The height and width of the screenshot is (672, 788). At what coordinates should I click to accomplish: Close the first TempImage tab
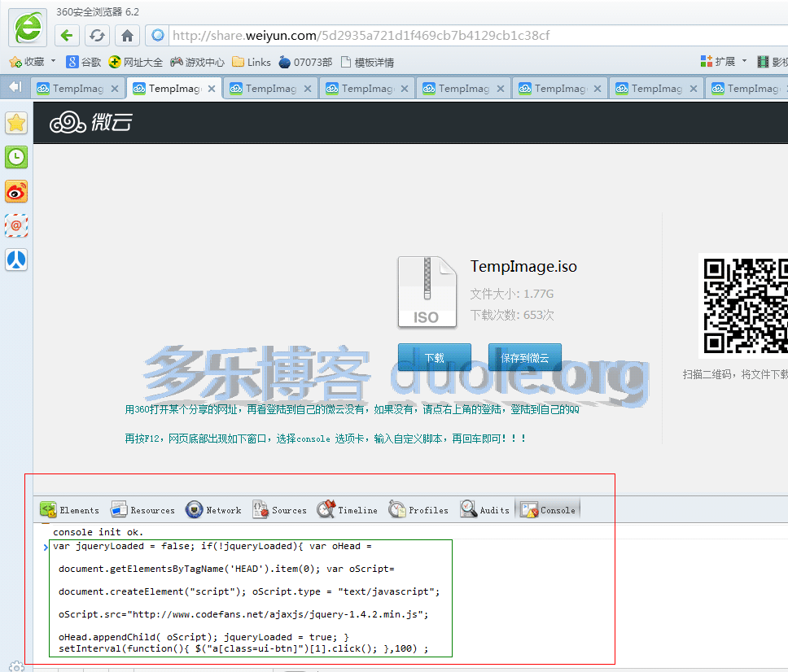[115, 89]
